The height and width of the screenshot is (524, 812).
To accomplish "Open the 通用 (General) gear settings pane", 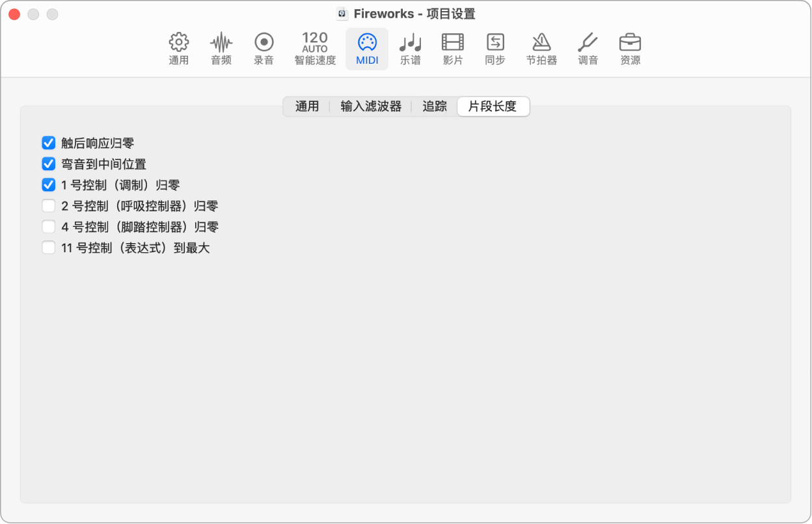I will tap(179, 49).
